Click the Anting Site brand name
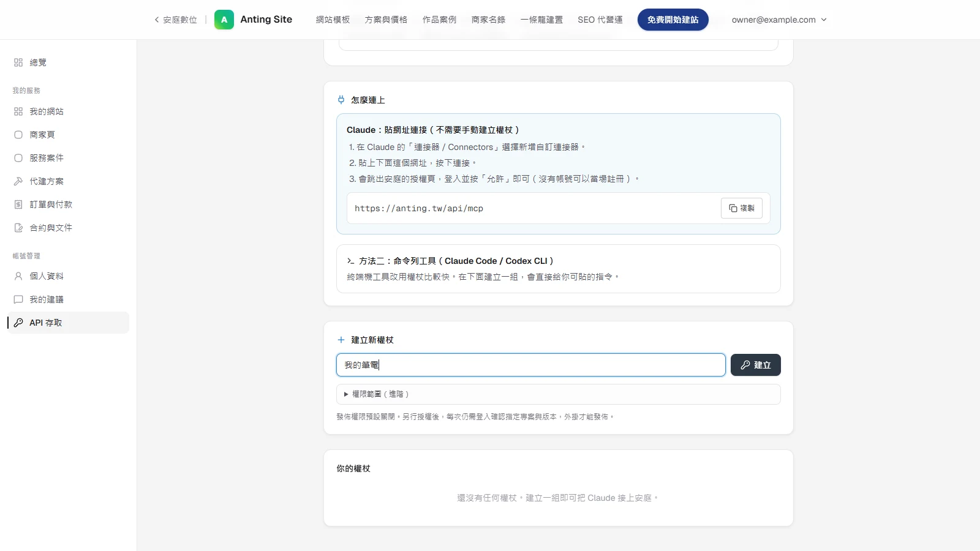The width and height of the screenshot is (980, 551). pyautogui.click(x=266, y=20)
